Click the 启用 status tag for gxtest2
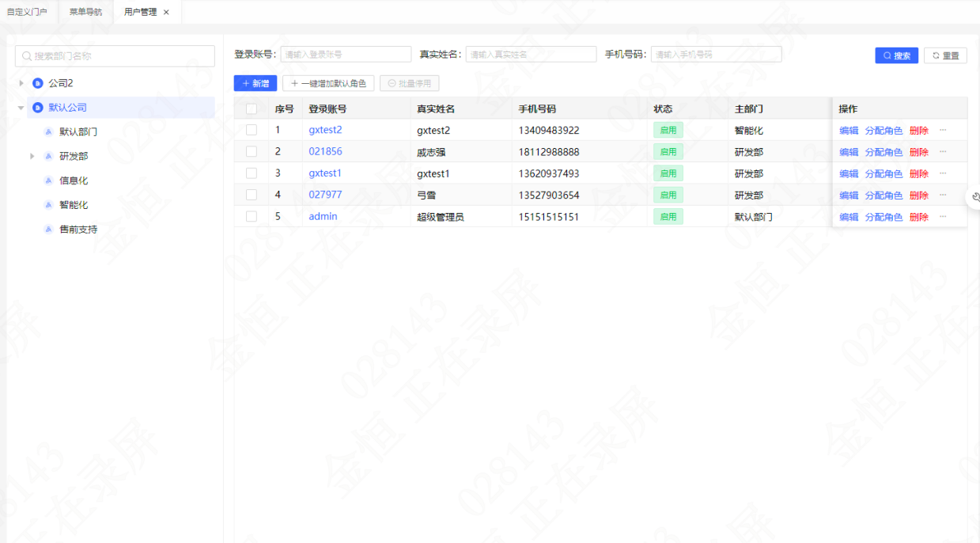 (668, 130)
